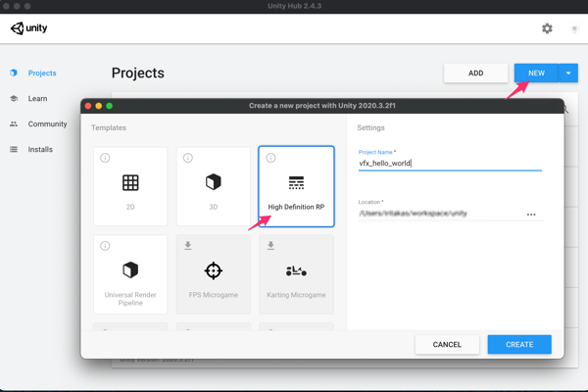Open the Projects section in sidebar
Screen dimensions: 588x392
42,73
